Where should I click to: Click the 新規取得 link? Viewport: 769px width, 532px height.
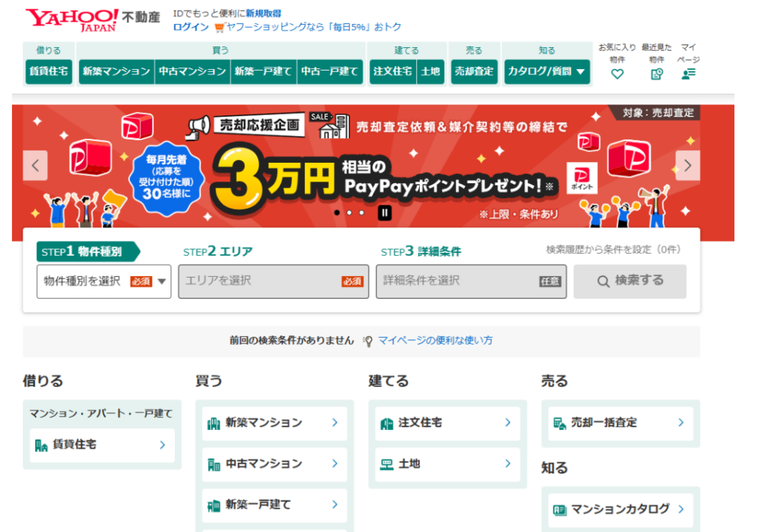click(264, 14)
